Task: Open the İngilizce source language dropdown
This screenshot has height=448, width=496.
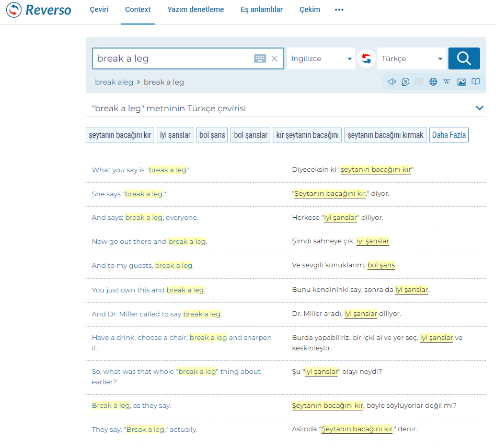Action: [321, 58]
